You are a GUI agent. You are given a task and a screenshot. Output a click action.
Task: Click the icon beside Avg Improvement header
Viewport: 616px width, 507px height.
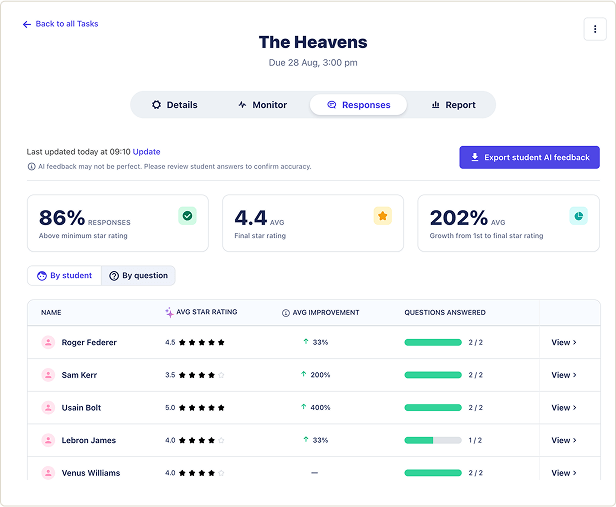click(286, 313)
